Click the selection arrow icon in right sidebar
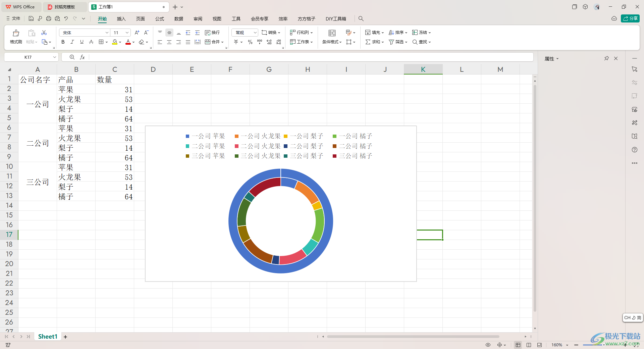Image resolution: width=644 pixels, height=349 pixels. [635, 69]
